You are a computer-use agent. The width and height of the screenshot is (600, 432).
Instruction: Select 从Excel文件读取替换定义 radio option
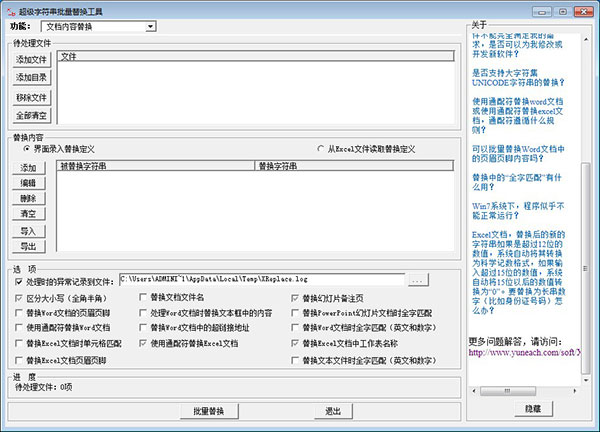point(320,148)
